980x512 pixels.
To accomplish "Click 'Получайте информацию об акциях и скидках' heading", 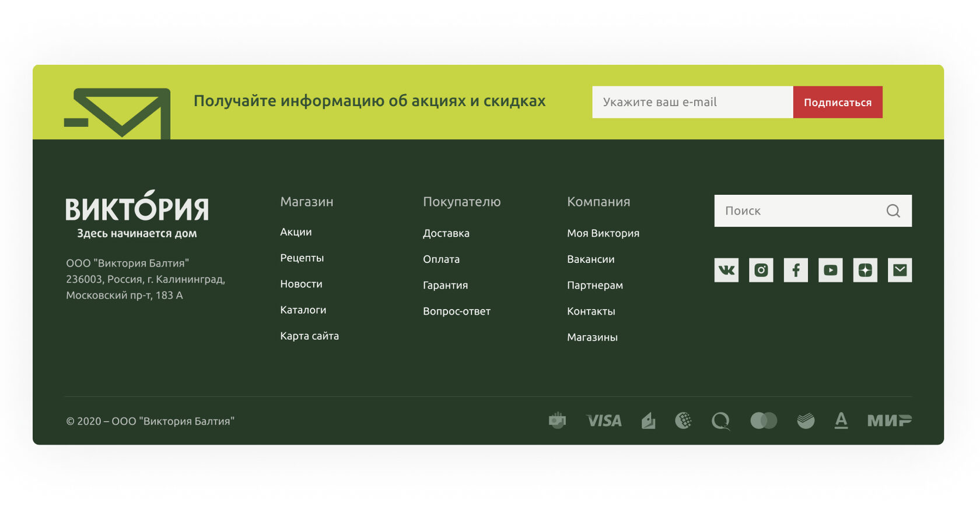I will [x=370, y=101].
